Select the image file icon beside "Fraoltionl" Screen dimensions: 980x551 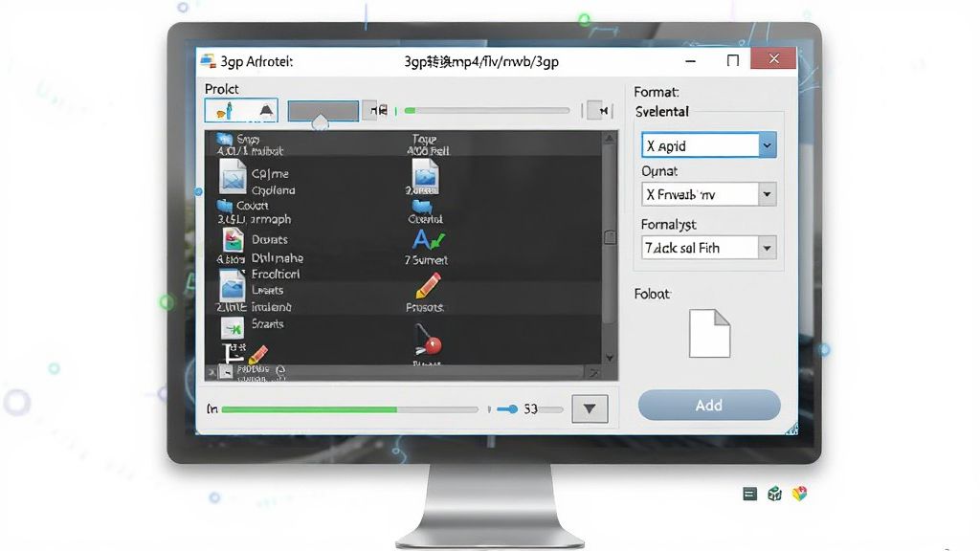(x=232, y=285)
